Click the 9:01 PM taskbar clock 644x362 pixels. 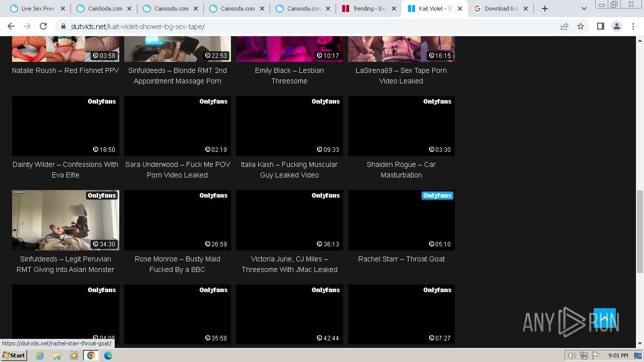tap(618, 355)
